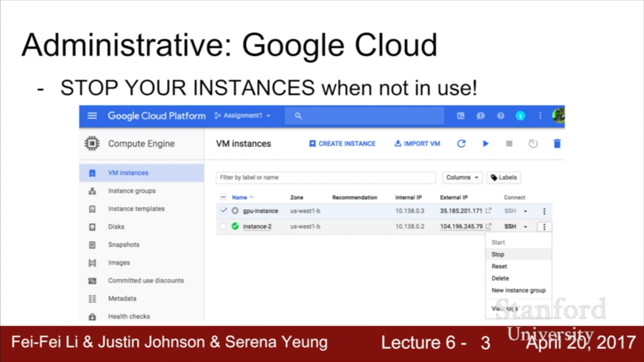Click the trash delete icon in toolbar
The height and width of the screenshot is (362, 644).
557,144
